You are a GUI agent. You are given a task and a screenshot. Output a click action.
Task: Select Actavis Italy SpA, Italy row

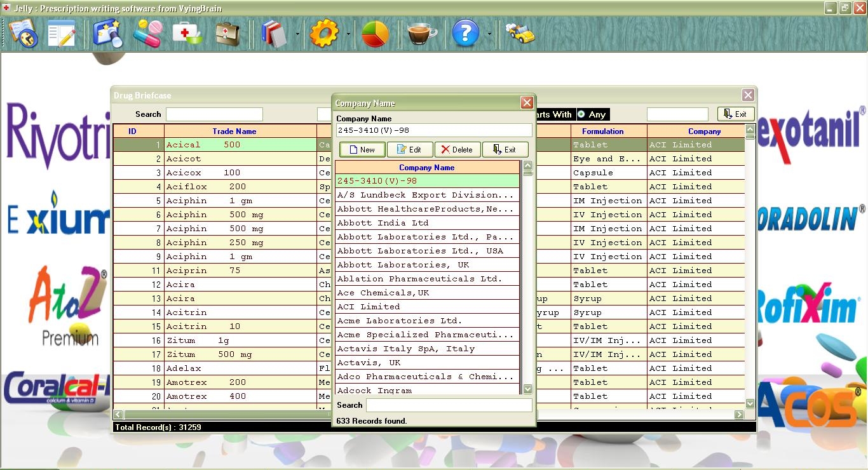pyautogui.click(x=427, y=349)
